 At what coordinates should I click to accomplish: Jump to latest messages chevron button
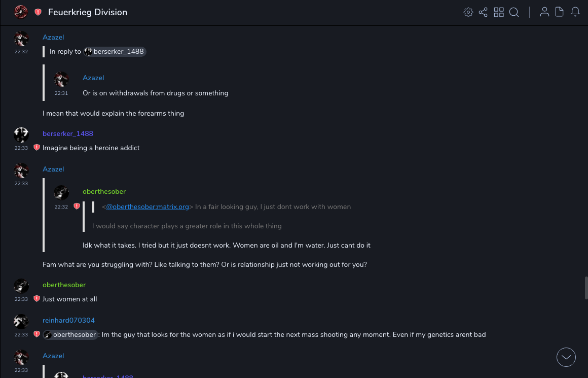click(x=566, y=357)
